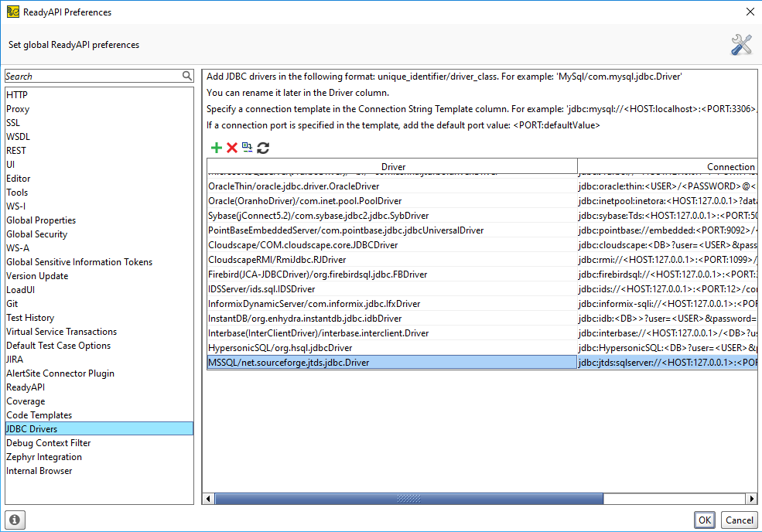
Task: Open the Git preferences entry
Action: pos(12,303)
